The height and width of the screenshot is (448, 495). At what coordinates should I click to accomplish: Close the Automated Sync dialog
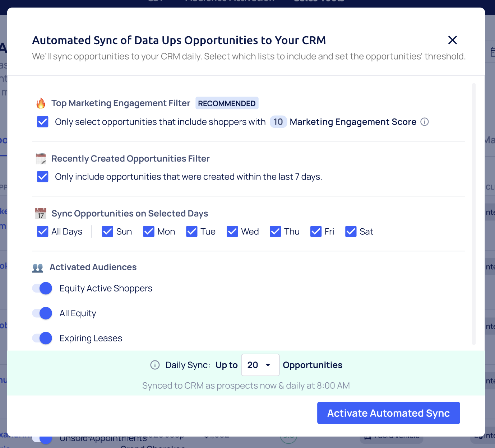click(452, 40)
